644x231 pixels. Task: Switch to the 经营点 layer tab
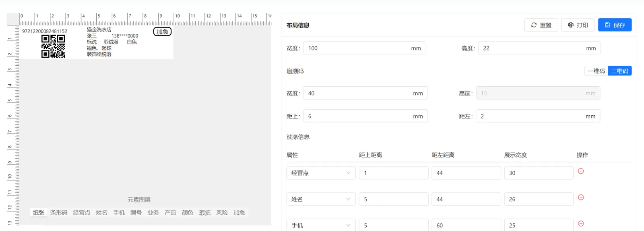(82, 212)
